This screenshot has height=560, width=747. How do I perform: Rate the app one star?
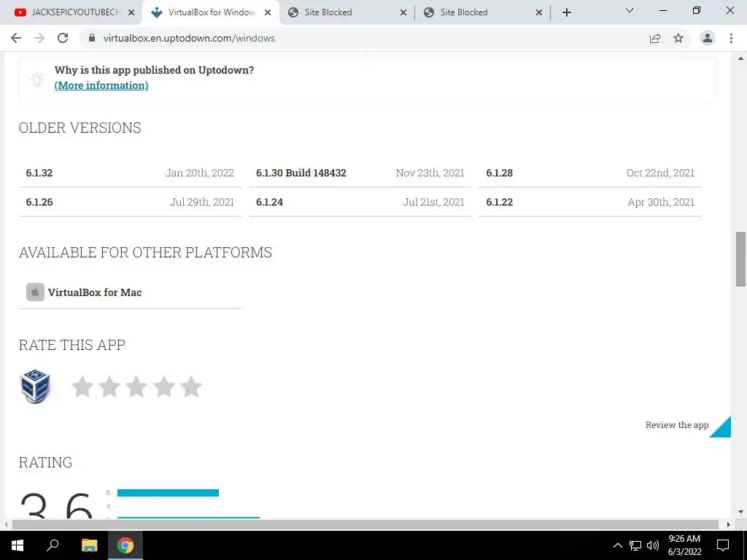click(x=82, y=386)
